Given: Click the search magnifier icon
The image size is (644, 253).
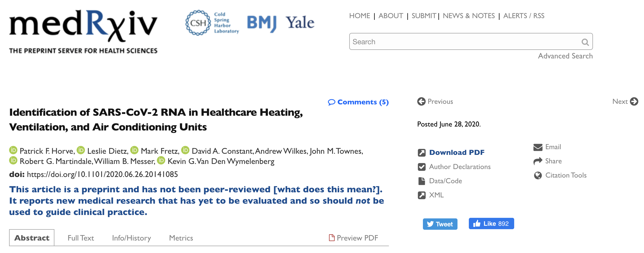Looking at the screenshot, I should click(585, 42).
